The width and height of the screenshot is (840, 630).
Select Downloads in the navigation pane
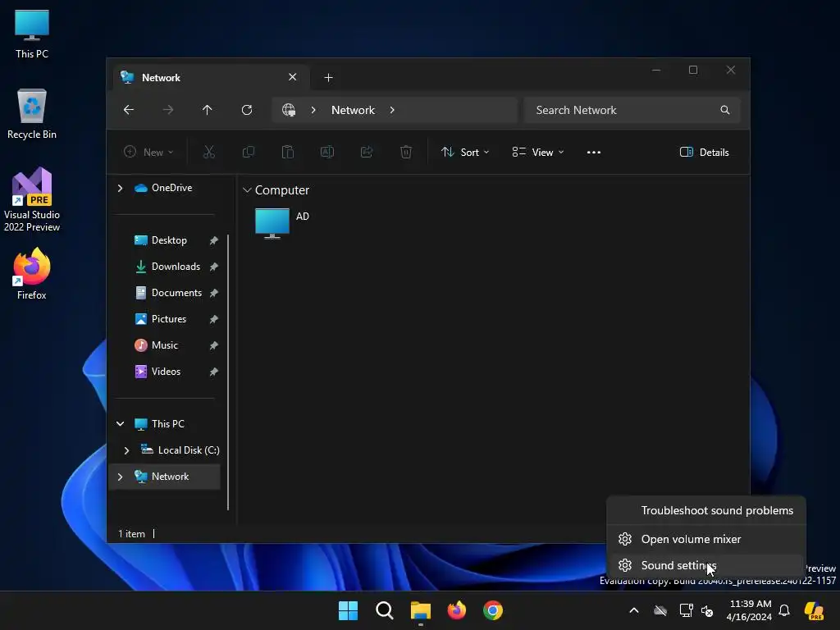176,267
